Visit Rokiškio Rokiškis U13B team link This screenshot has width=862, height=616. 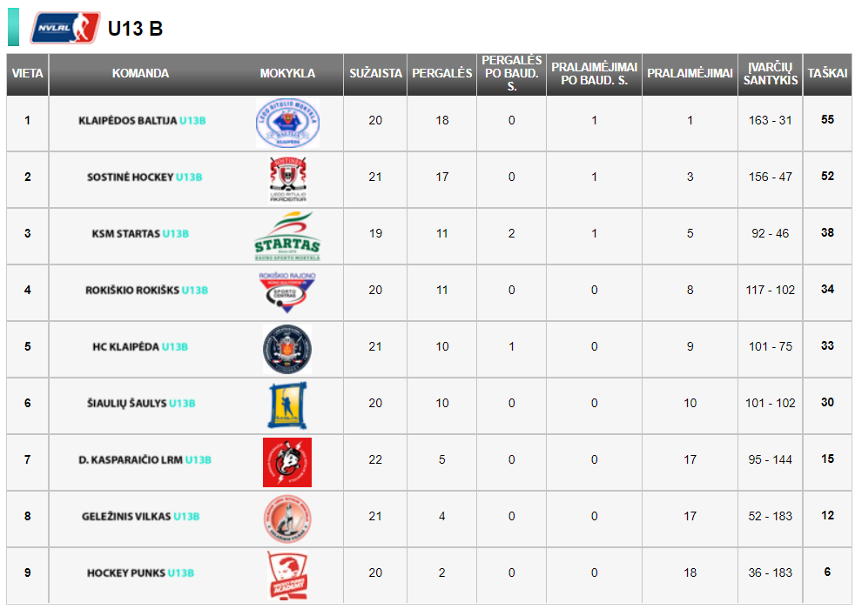(147, 290)
